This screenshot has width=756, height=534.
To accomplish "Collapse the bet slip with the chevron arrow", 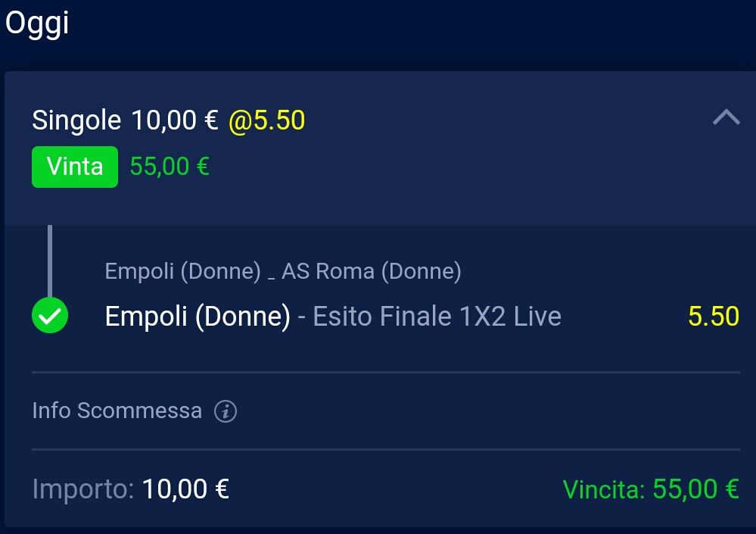I will [x=726, y=117].
